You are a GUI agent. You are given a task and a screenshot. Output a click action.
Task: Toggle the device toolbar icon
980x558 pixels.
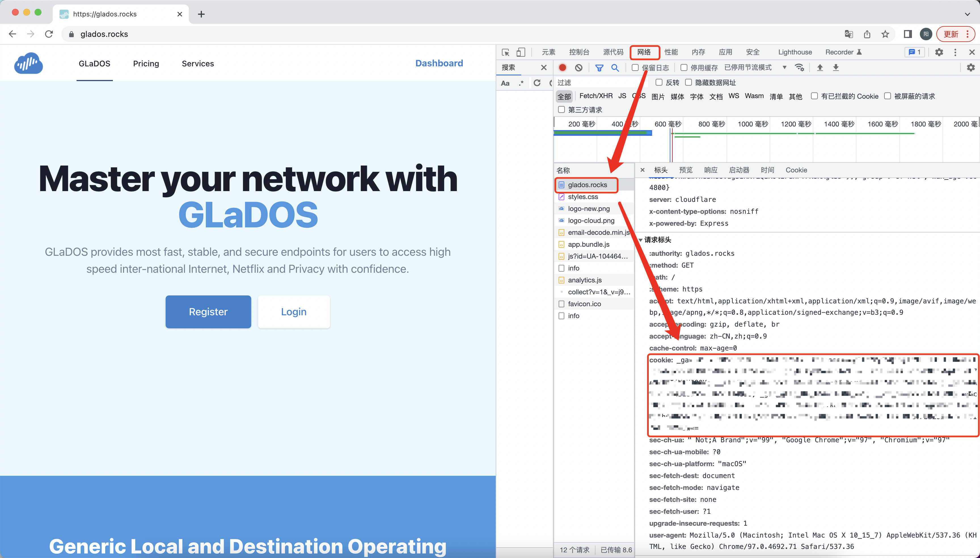(x=520, y=52)
